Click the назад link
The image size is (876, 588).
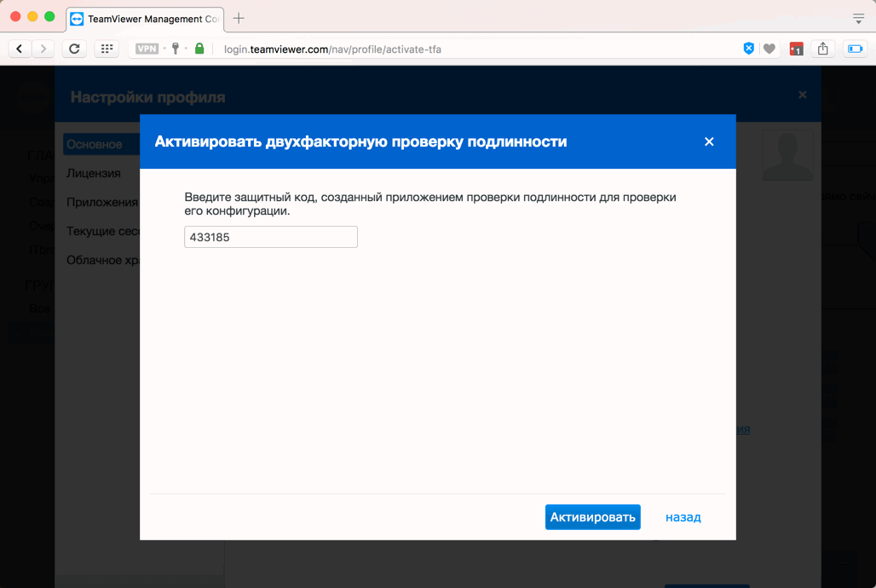pos(683,517)
